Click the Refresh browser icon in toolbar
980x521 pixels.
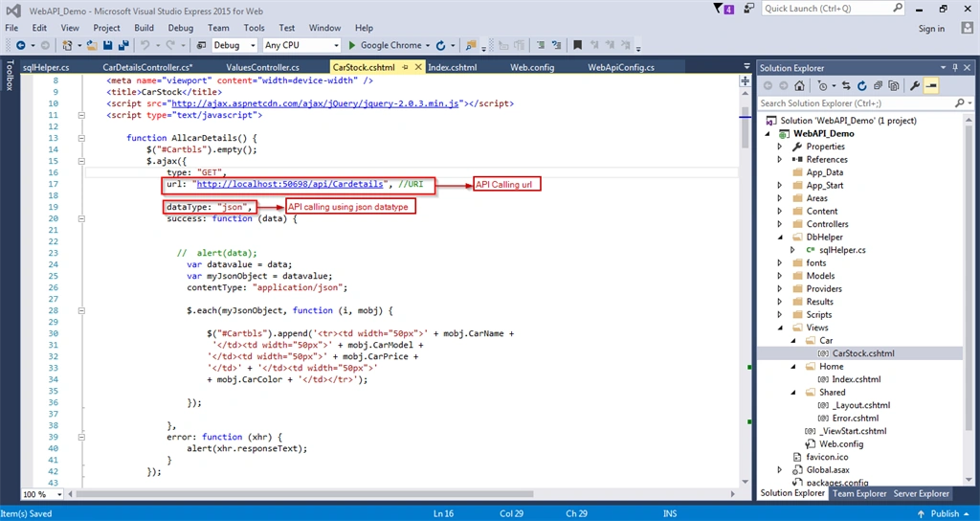pyautogui.click(x=440, y=45)
